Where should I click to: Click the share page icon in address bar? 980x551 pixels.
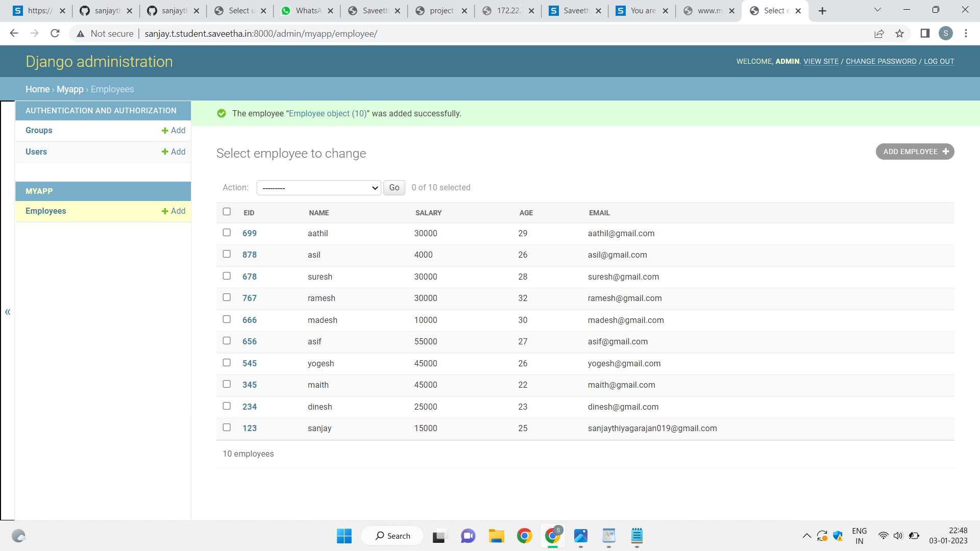click(x=879, y=34)
